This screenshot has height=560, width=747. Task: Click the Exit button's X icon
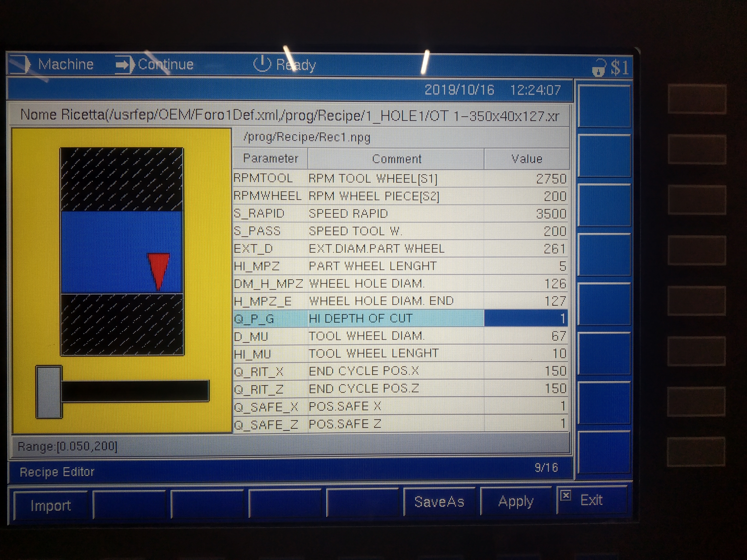click(x=565, y=496)
